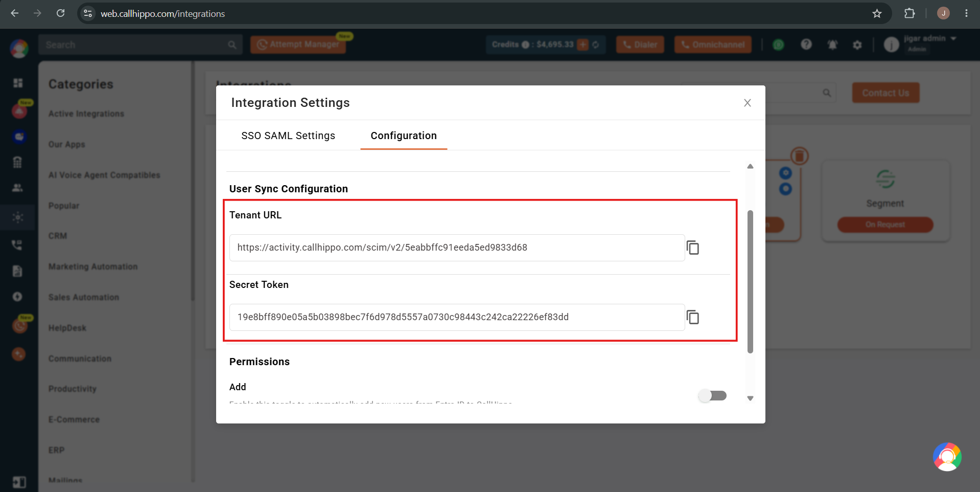Click the top Search field

[x=140, y=44]
